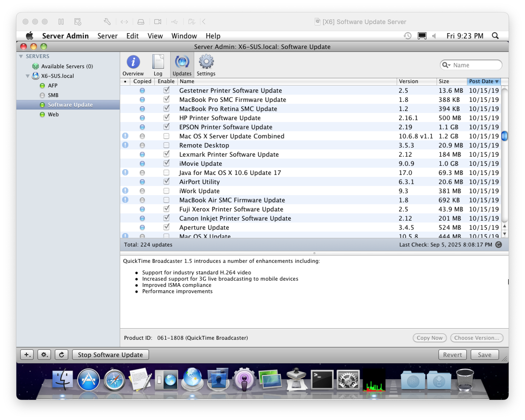Uncheck the iMovie Update enable checkbox

coord(166,163)
